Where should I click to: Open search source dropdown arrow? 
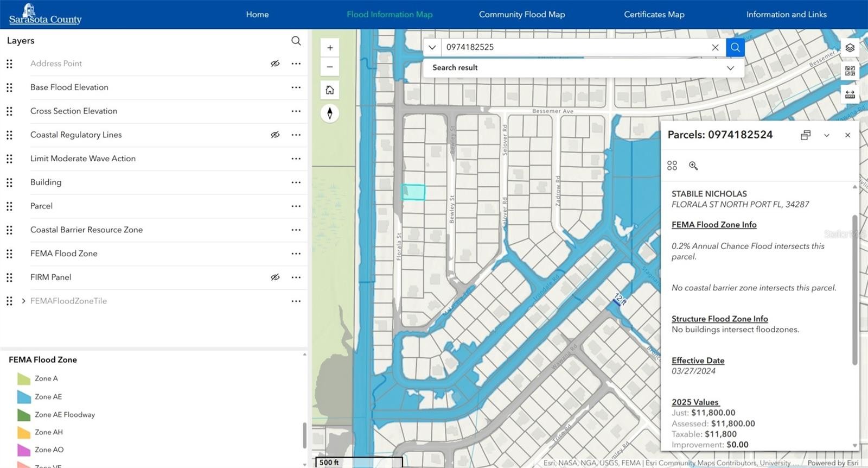click(x=432, y=47)
